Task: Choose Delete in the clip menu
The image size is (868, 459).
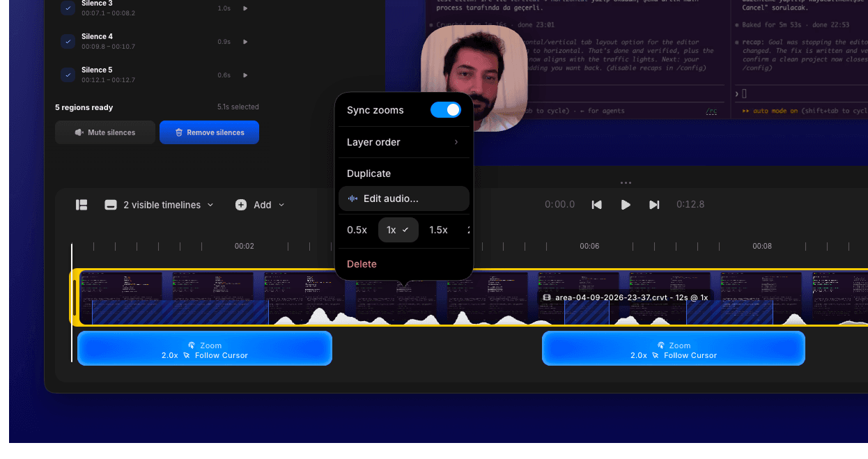Action: 362,264
